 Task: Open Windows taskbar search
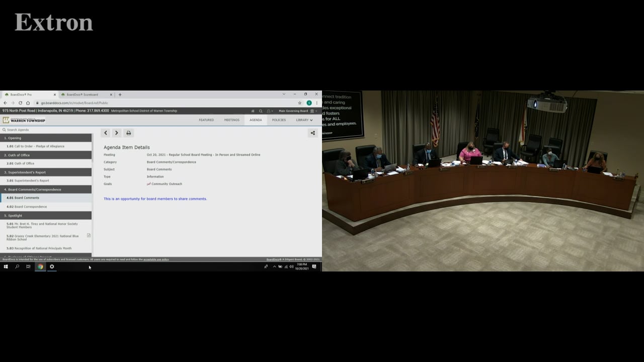[x=17, y=266]
